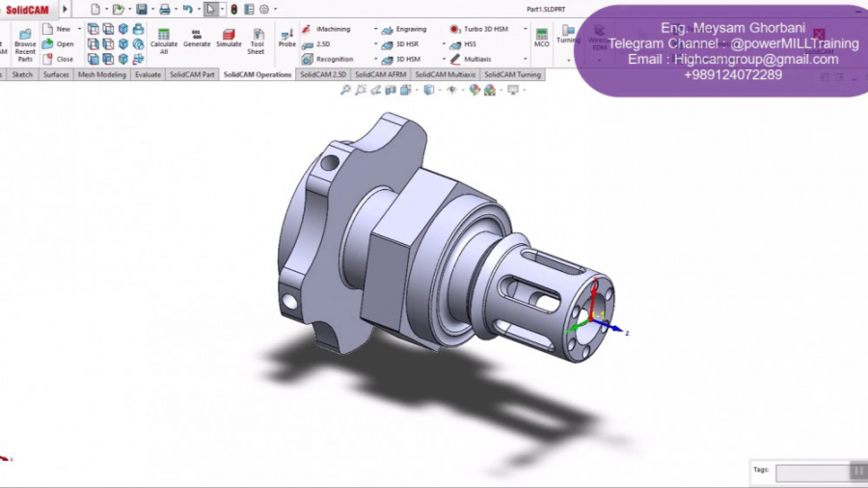Switch to the Mesh Modeling tab
The height and width of the screenshot is (488, 868).
point(102,74)
